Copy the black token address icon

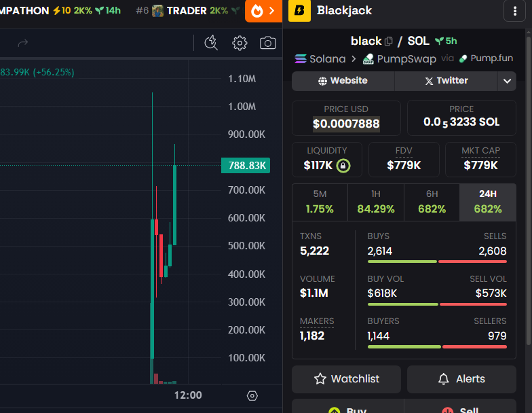pos(388,41)
